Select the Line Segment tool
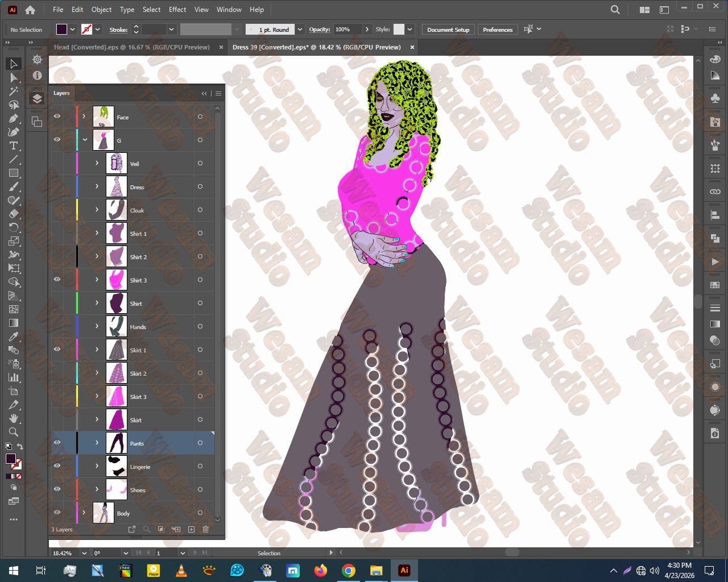 [x=14, y=159]
